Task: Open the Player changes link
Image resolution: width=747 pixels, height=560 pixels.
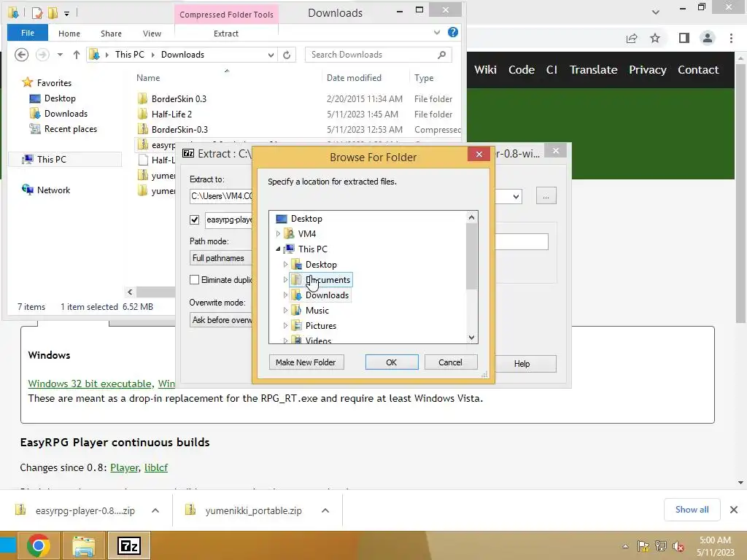Action: coord(124,467)
